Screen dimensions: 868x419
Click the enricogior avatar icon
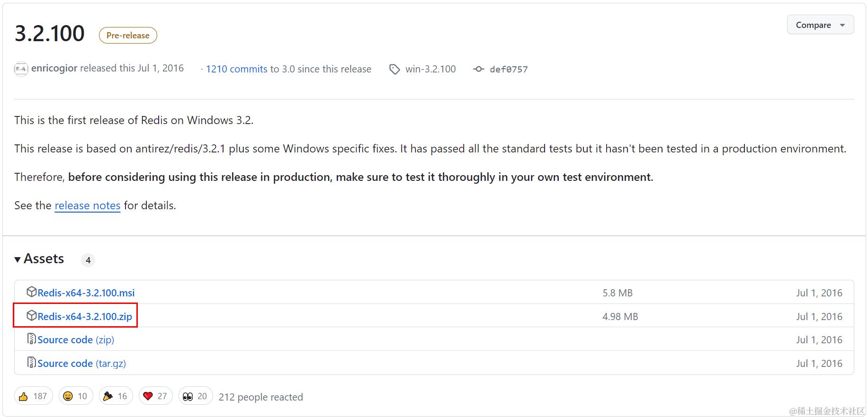coord(21,69)
